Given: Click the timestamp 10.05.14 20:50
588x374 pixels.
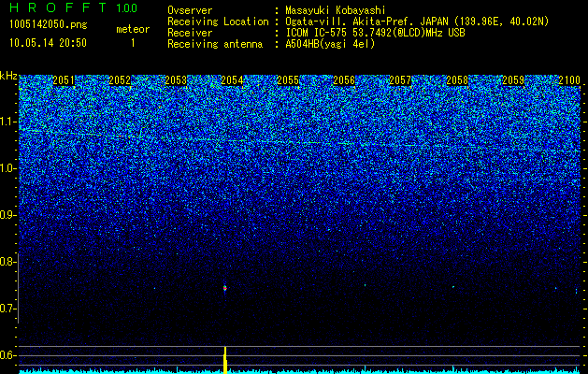Looking at the screenshot, I should pyautogui.click(x=48, y=42).
